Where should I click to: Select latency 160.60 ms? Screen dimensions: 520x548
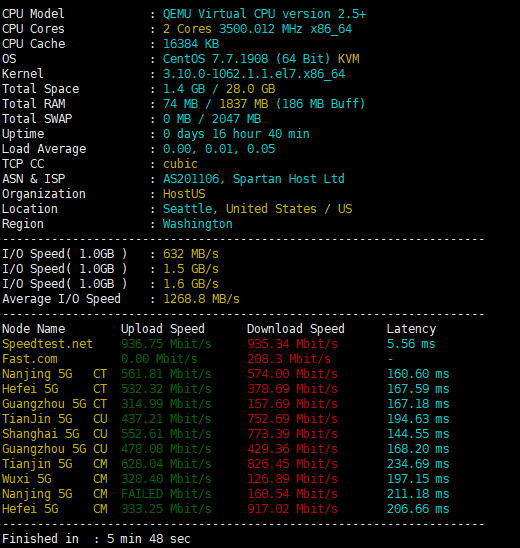pos(418,374)
